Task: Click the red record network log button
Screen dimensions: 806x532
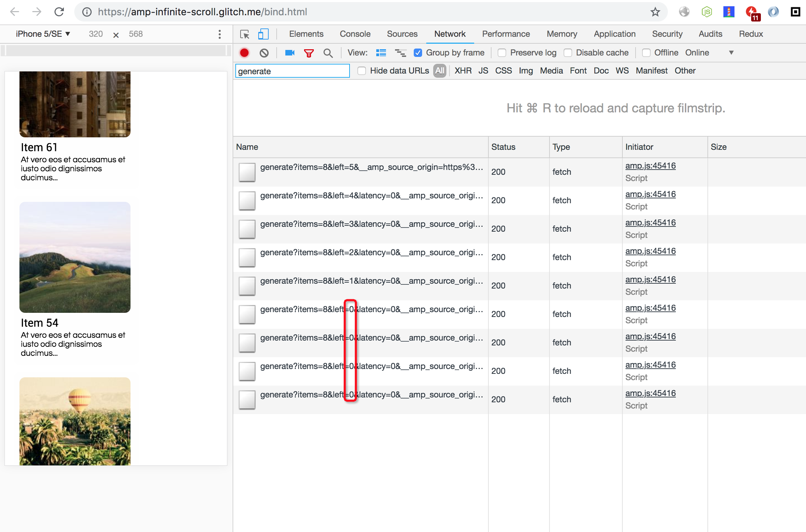Action: [244, 53]
